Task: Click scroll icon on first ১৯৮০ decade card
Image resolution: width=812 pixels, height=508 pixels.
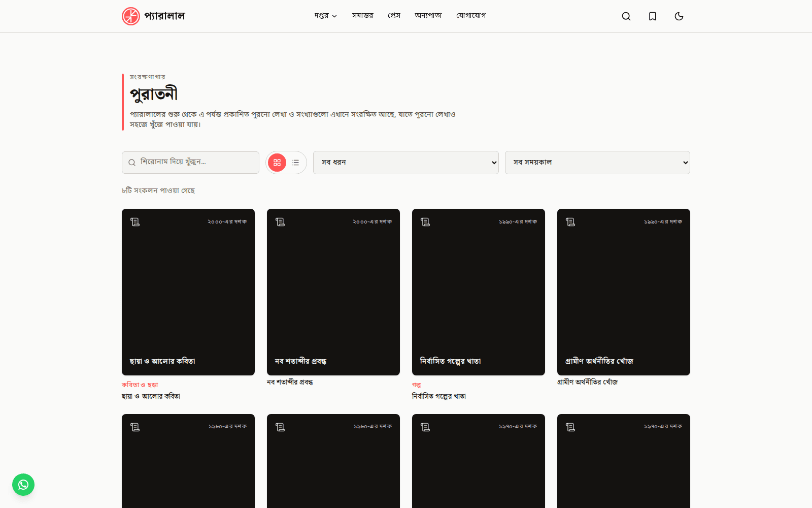Action: [135, 427]
